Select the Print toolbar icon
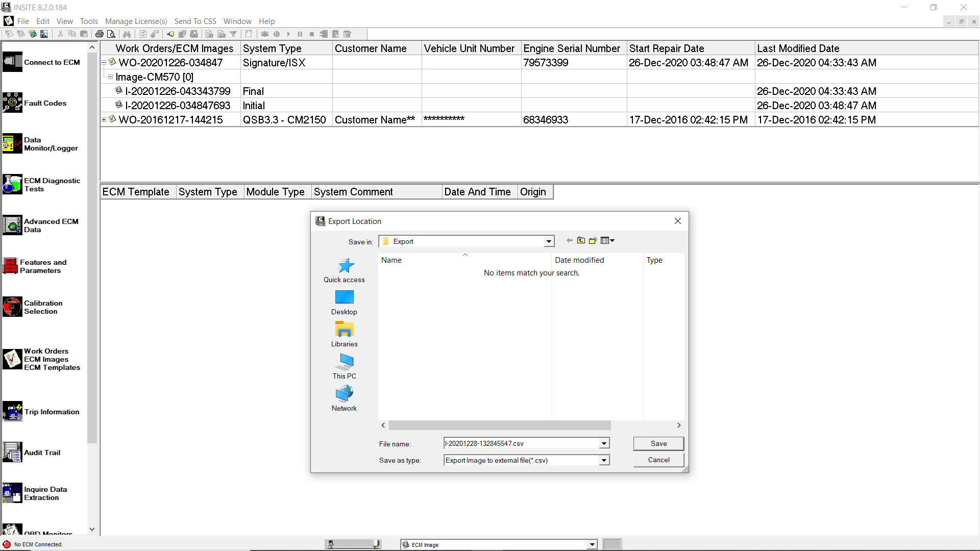980x551 pixels. pyautogui.click(x=100, y=34)
